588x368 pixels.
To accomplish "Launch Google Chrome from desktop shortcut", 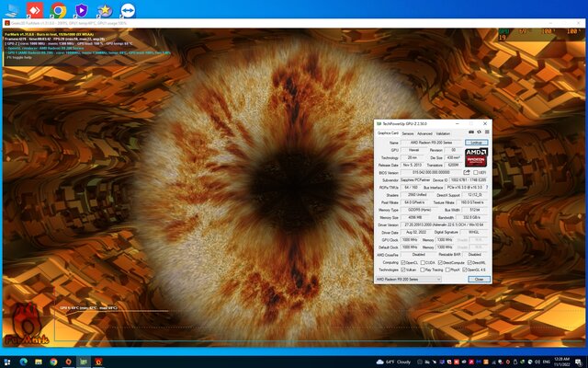I will (x=59, y=11).
